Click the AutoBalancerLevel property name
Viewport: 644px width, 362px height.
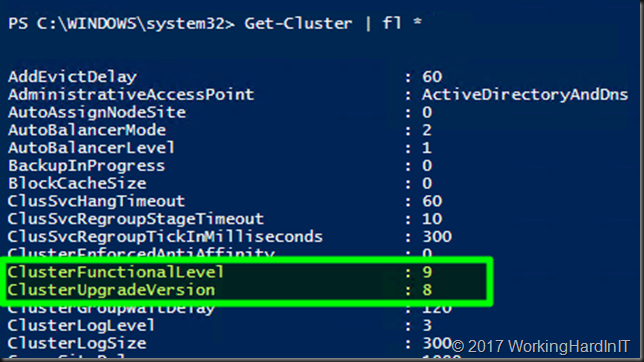click(91, 148)
